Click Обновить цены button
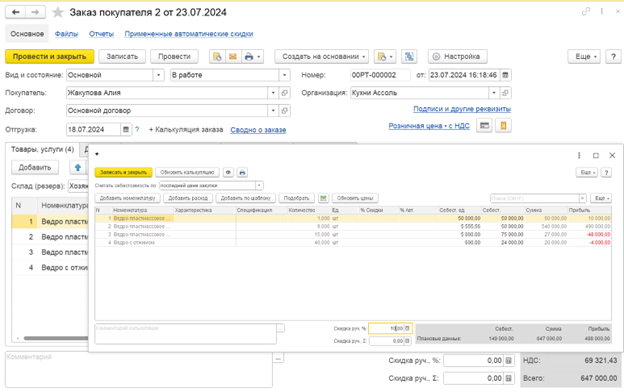The image size is (624, 392). pyautogui.click(x=355, y=198)
